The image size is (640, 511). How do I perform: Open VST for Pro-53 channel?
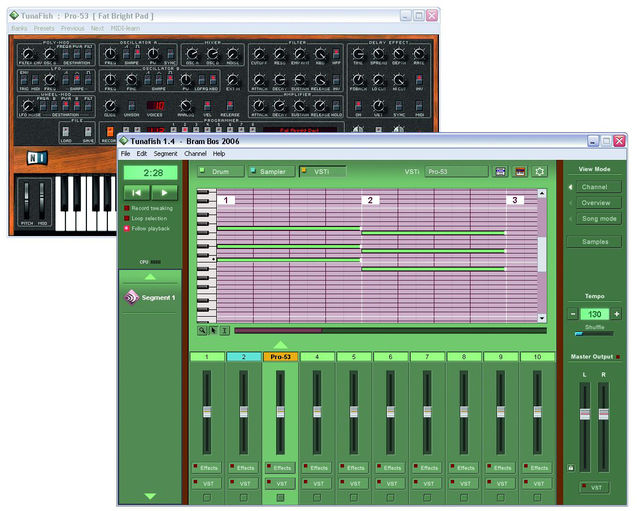[280, 484]
